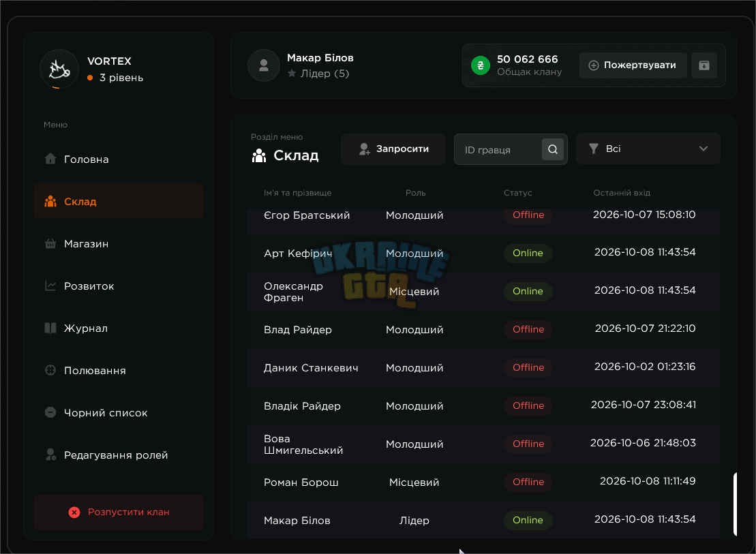Select Склад in the sidebar menu
Viewport: 756px width, 554px height.
(119, 201)
